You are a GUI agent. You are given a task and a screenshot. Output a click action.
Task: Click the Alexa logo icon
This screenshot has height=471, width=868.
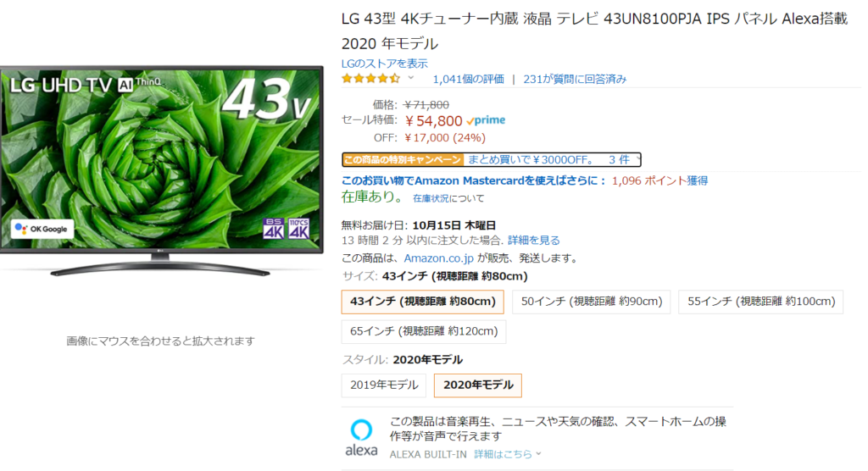click(x=361, y=437)
